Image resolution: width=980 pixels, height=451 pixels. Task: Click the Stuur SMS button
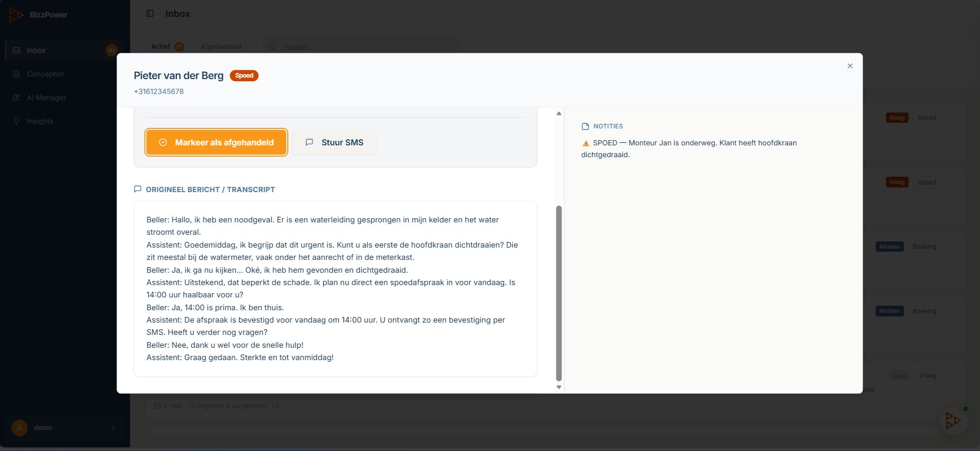tap(334, 142)
